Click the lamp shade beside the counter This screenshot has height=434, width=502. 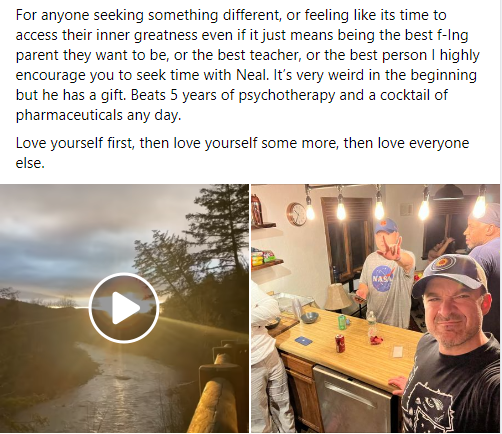pyautogui.click(x=338, y=297)
